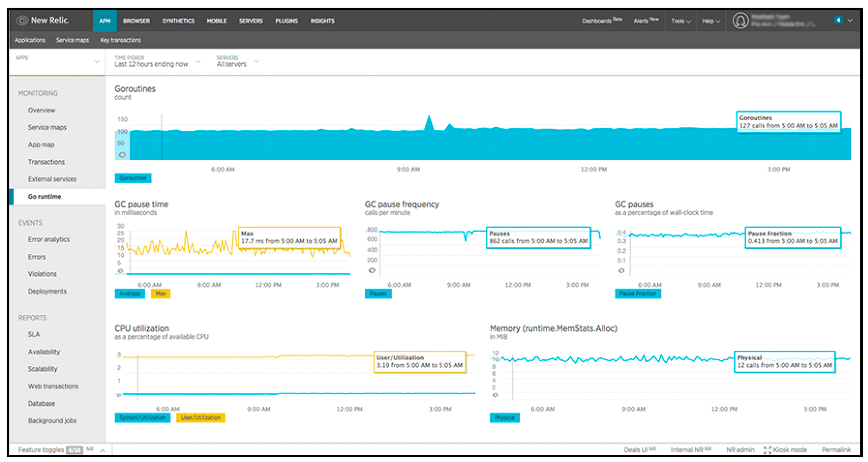Open the user account avatar icon
The width and height of the screenshot is (868, 462).
tap(740, 21)
